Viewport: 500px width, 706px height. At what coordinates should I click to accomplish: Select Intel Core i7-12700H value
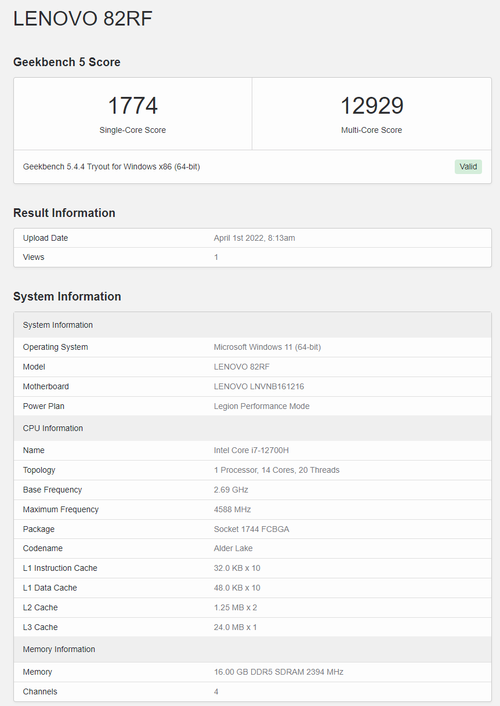(x=251, y=450)
